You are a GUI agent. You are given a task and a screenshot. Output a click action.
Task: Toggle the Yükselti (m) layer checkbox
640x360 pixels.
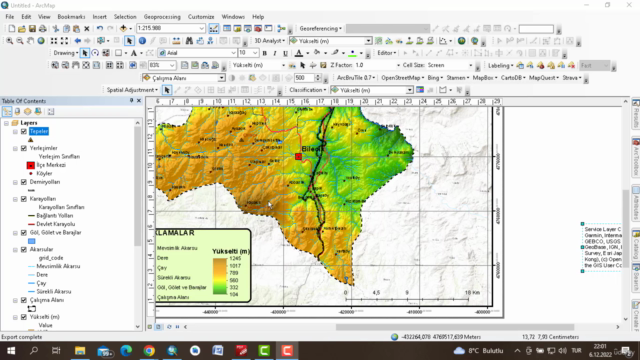pos(24,317)
